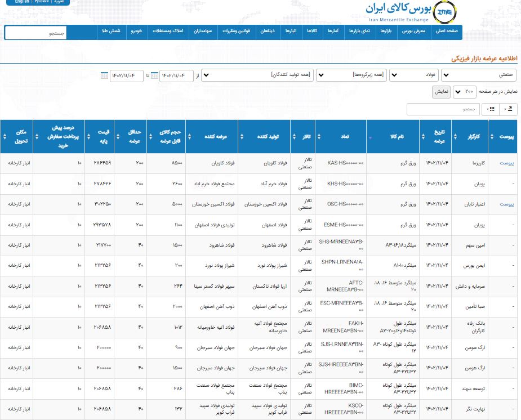Sort table by تولید کننده column arrow
Screen dimensions: 521x420
pyautogui.click(x=242, y=136)
